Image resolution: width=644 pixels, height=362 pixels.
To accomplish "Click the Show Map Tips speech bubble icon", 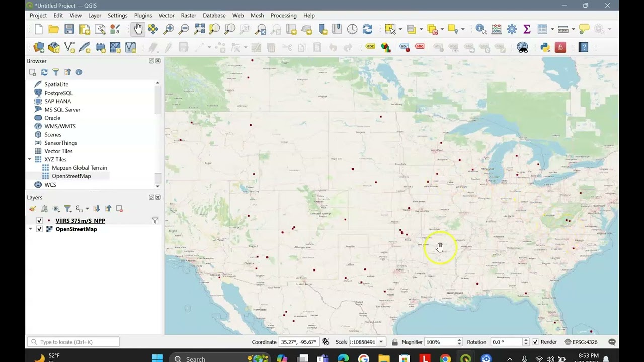I will [x=584, y=29].
